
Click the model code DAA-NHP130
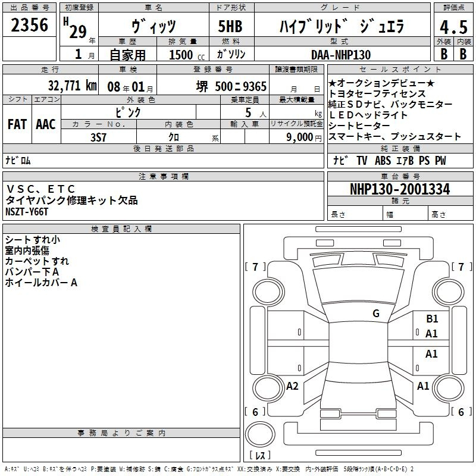point(341,55)
